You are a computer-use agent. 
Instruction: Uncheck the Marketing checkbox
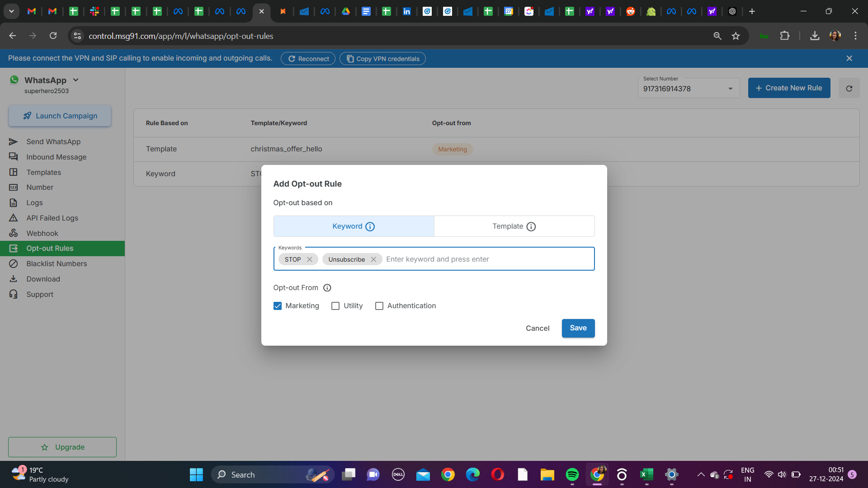click(278, 306)
